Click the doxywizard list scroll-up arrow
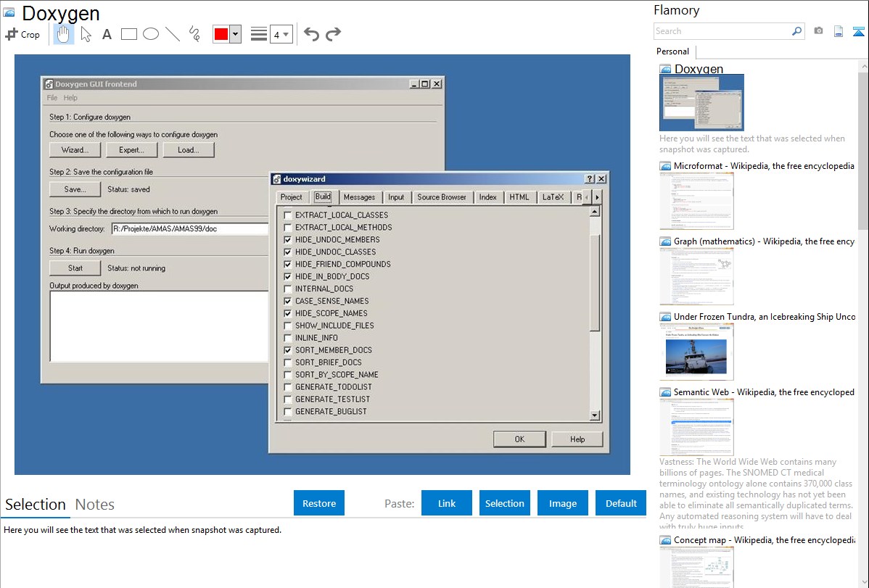 [x=595, y=212]
